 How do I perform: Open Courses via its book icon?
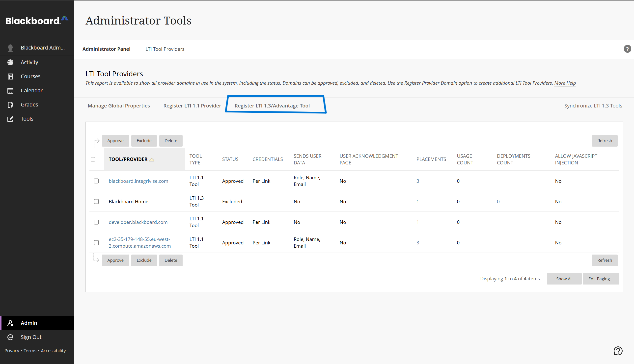point(10,76)
